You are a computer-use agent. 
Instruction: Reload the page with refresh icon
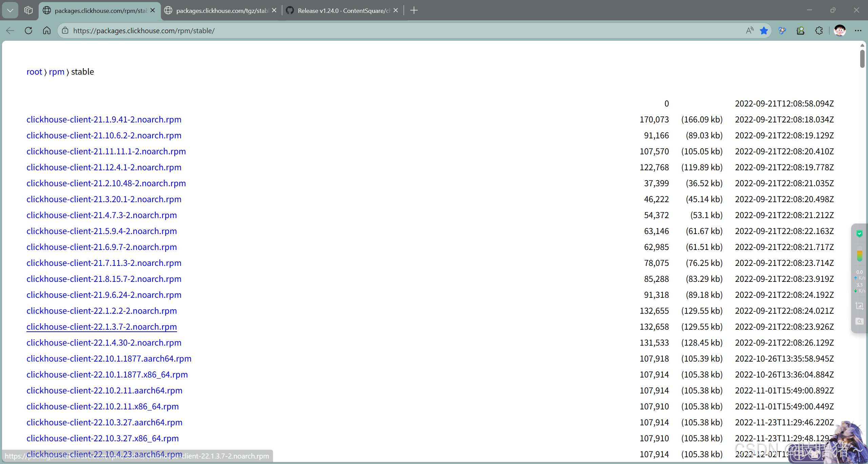(28, 31)
